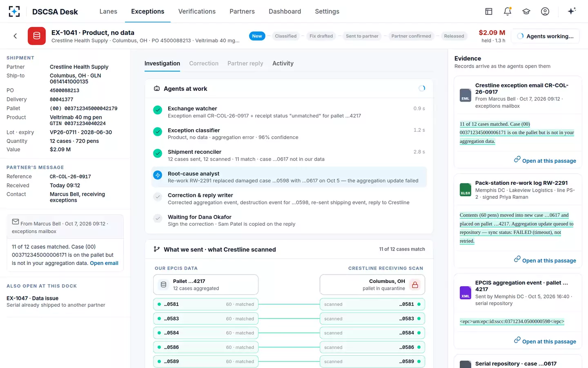
Task: Open the EX-1047 Data issue exception
Action: pyautogui.click(x=65, y=301)
